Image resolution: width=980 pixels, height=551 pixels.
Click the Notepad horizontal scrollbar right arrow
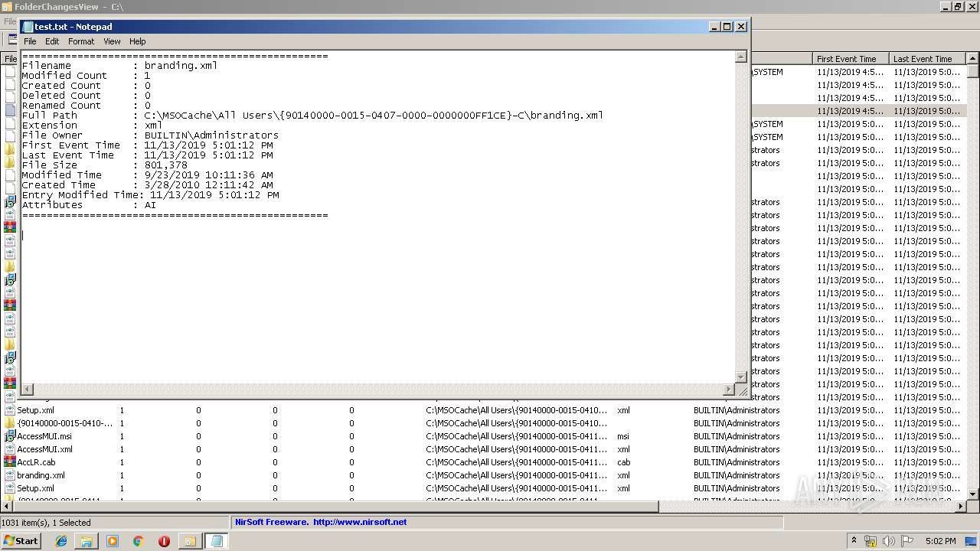(x=728, y=390)
